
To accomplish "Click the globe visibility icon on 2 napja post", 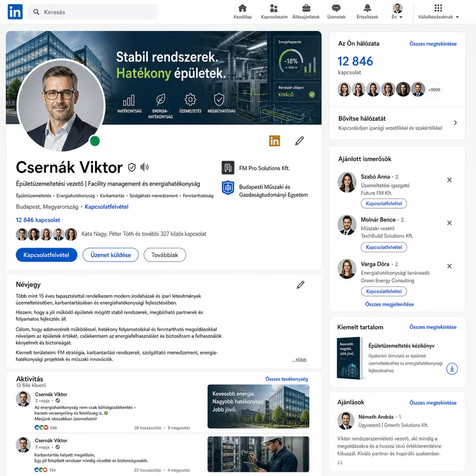I will click(x=58, y=400).
